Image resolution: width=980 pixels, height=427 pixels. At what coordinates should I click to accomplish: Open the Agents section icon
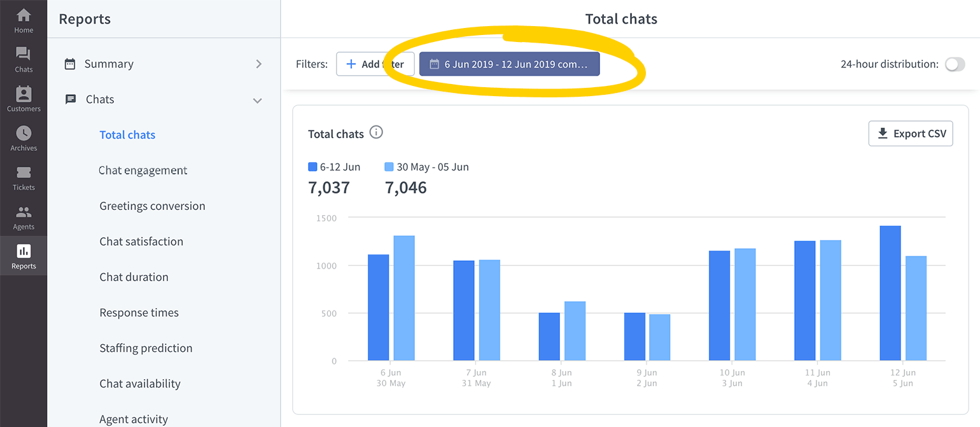[24, 212]
